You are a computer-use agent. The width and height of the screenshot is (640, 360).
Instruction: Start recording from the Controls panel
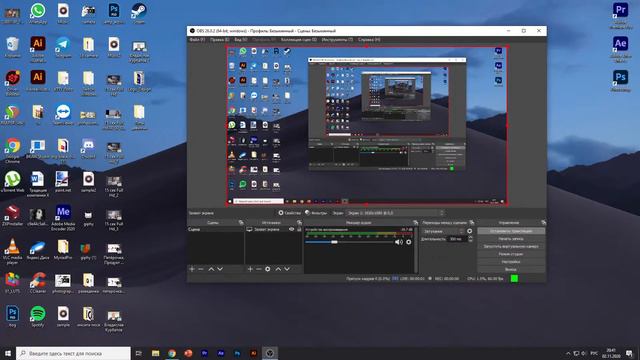[x=511, y=239]
